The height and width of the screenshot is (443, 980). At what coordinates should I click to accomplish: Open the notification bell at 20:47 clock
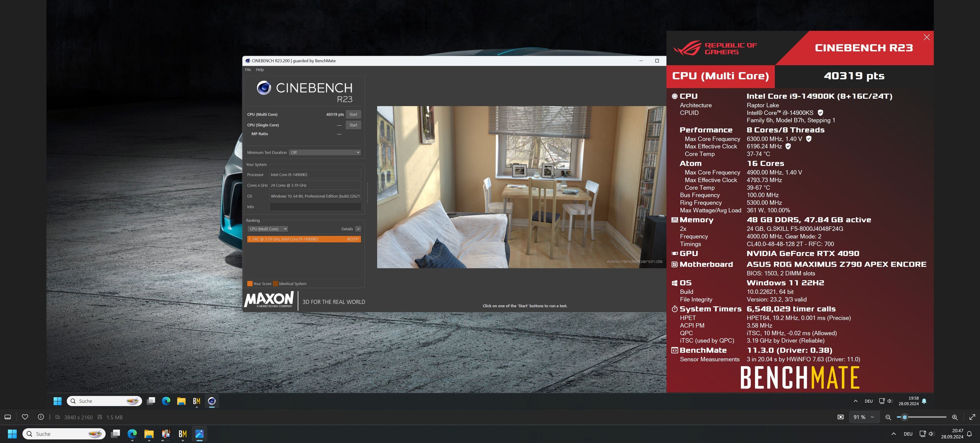click(x=969, y=434)
